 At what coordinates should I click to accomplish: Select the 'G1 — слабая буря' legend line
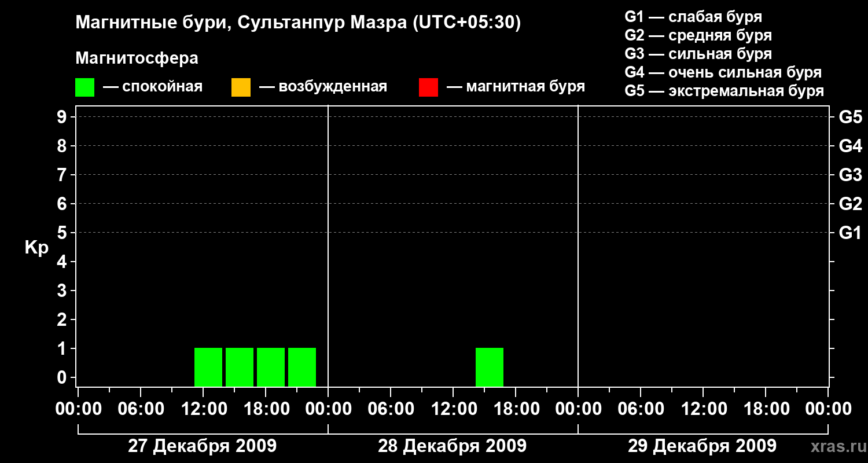click(x=693, y=17)
